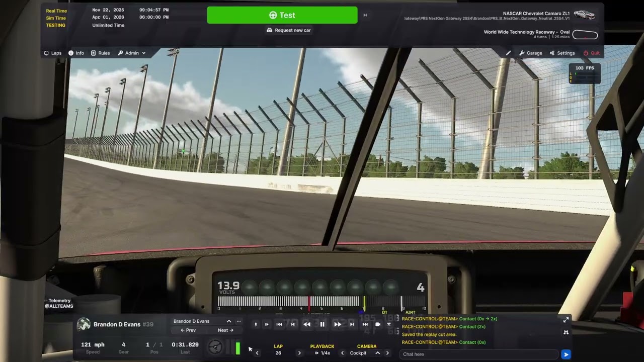Expand the Brandon D Evans driver selector

click(229, 321)
